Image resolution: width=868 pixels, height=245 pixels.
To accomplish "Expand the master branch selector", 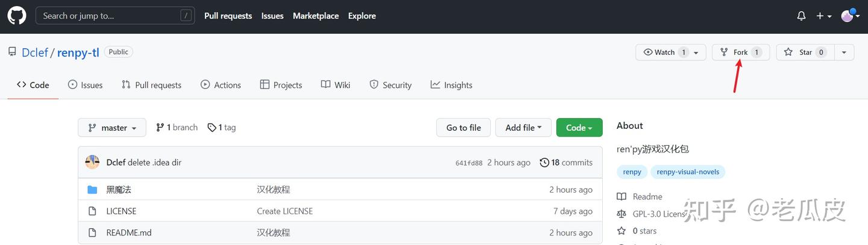I will click(x=112, y=128).
